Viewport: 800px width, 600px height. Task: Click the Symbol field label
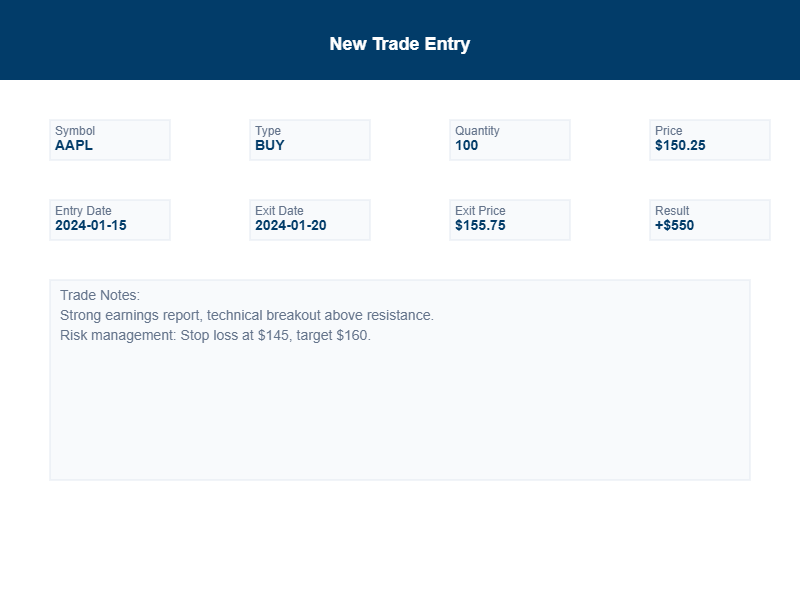pos(74,130)
